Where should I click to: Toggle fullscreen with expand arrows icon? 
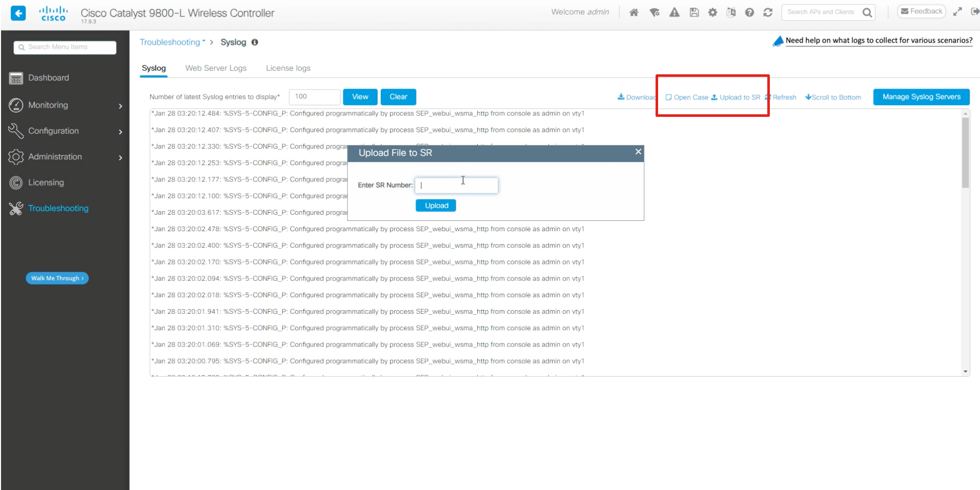click(x=957, y=12)
